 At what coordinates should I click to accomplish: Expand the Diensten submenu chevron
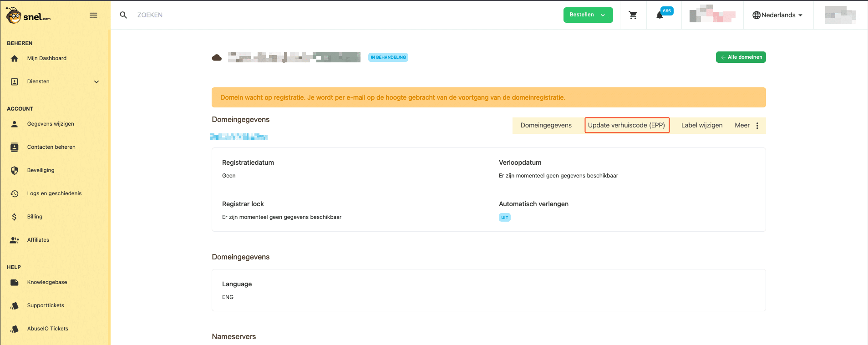tap(96, 82)
